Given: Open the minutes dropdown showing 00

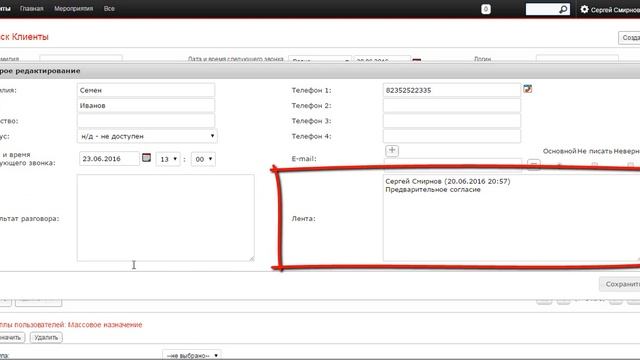Looking at the screenshot, I should [203, 159].
